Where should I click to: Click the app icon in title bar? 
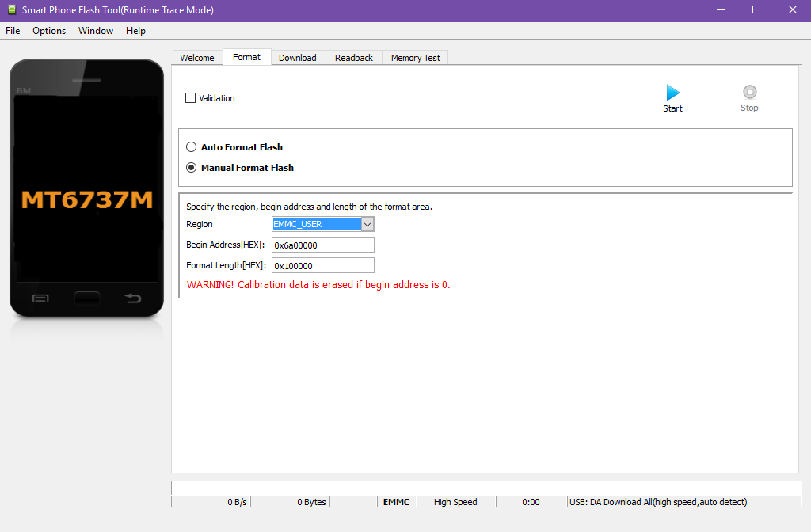[10, 10]
